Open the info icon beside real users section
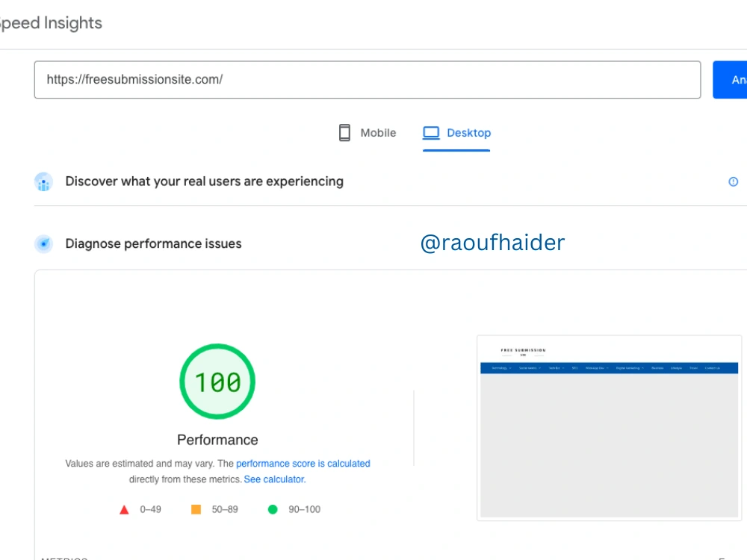This screenshot has height=560, width=747. point(734,181)
